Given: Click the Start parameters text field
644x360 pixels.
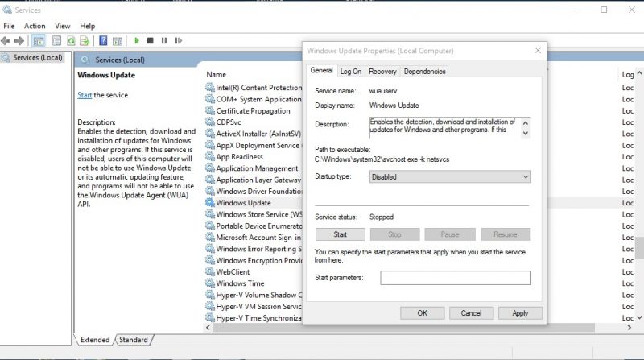Looking at the screenshot, I should click(456, 278).
